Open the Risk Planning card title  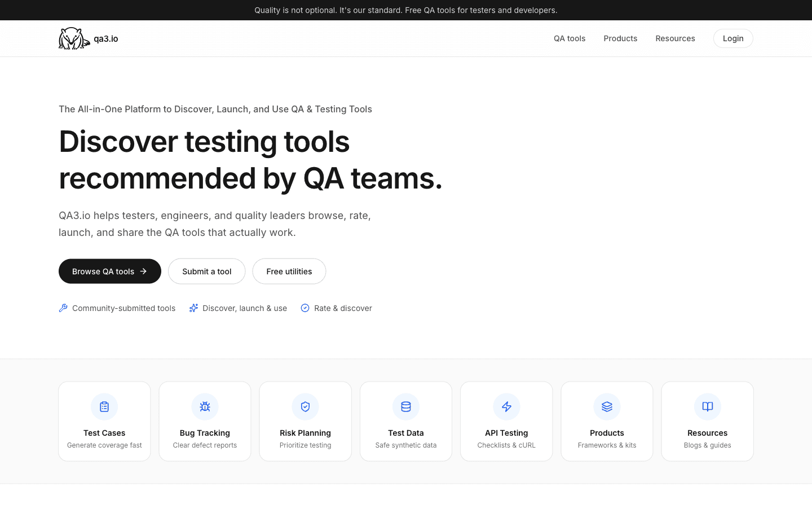(x=305, y=433)
